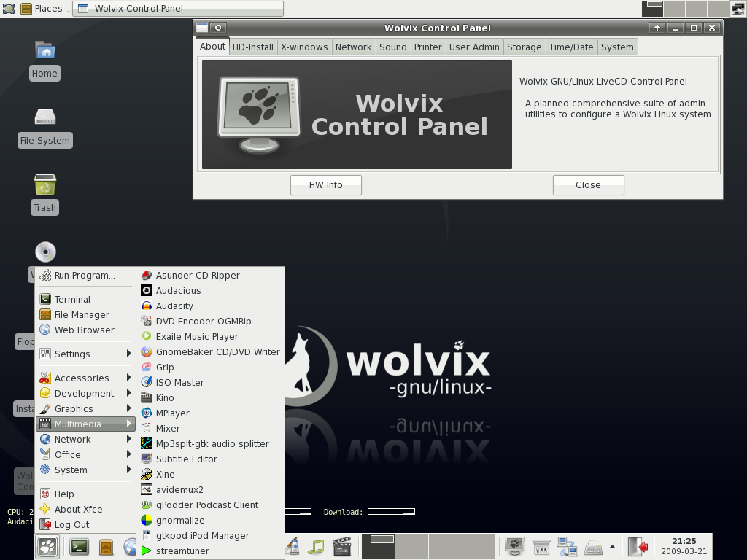This screenshot has width=747, height=560.
Task: Click the monitor paw icon in bottom panel
Action: (x=515, y=546)
